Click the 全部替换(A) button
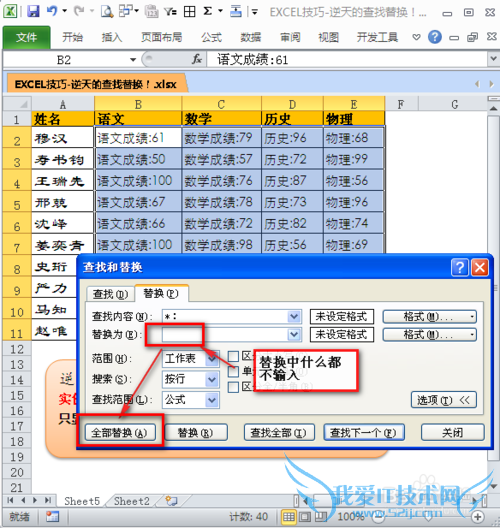 click(121, 432)
